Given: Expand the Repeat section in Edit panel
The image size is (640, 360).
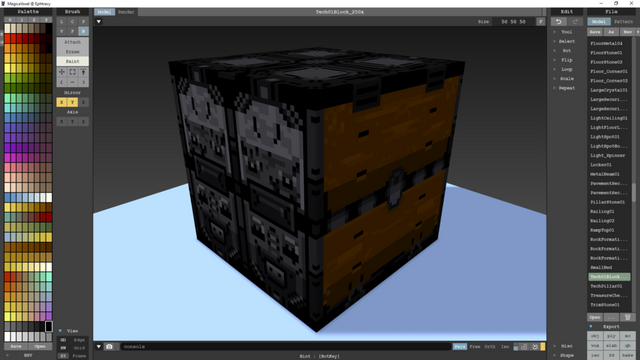Looking at the screenshot, I should [567, 88].
